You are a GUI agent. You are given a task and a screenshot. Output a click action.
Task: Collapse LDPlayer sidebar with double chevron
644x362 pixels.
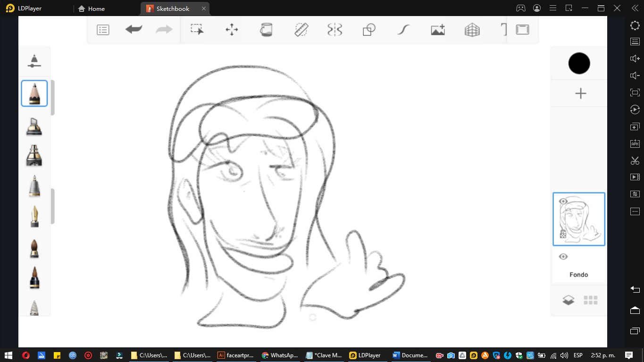click(635, 8)
